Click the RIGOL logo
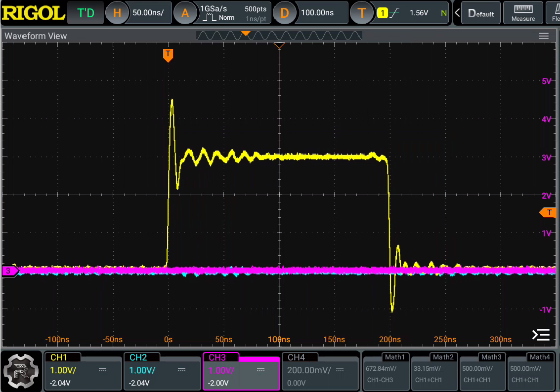Screen dimensions: 560x392 33,13
